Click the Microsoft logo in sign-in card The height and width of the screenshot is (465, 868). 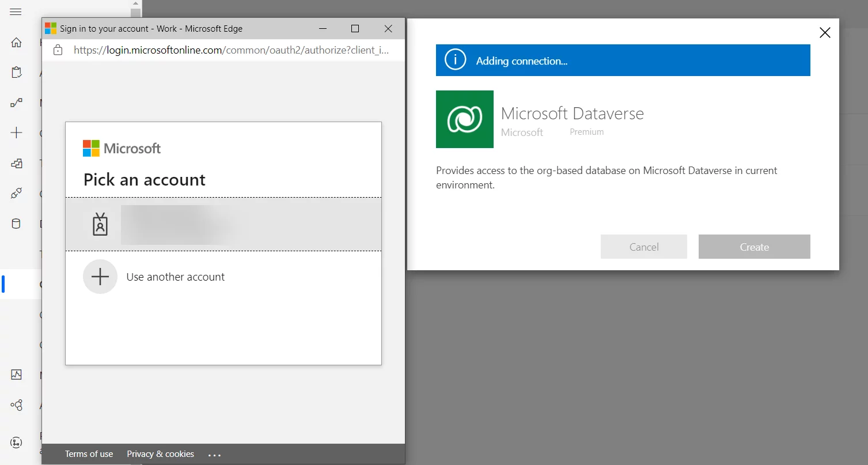[x=122, y=148]
